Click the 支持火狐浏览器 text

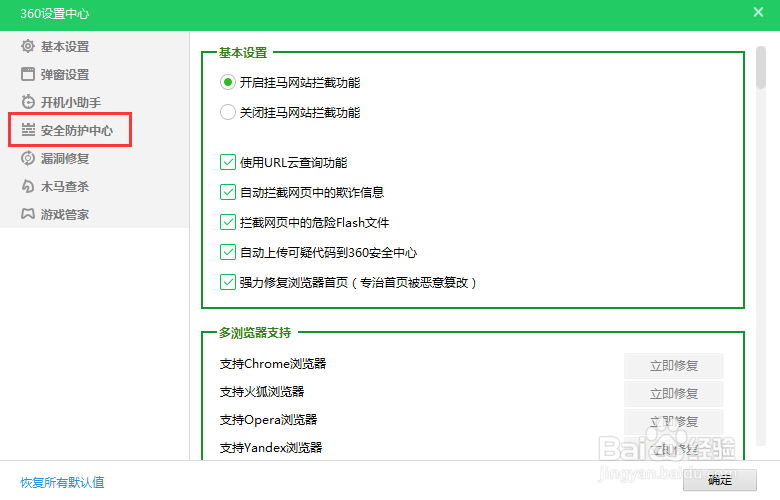[x=262, y=392]
